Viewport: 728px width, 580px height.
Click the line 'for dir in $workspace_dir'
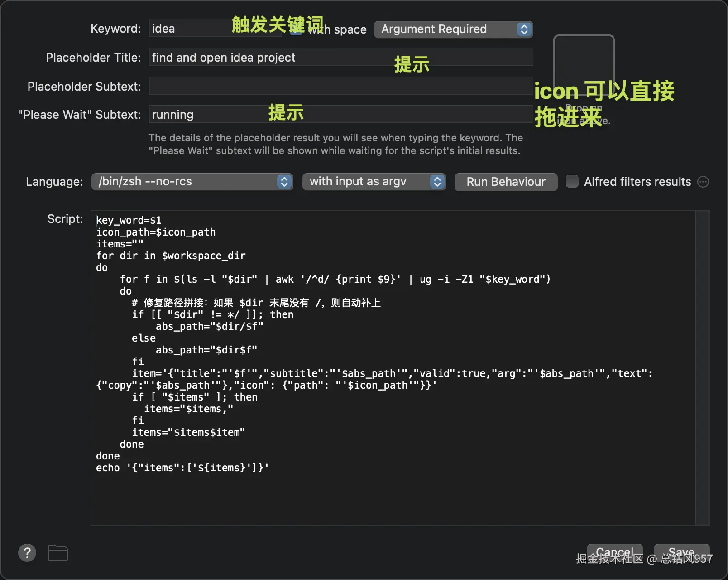[171, 256]
